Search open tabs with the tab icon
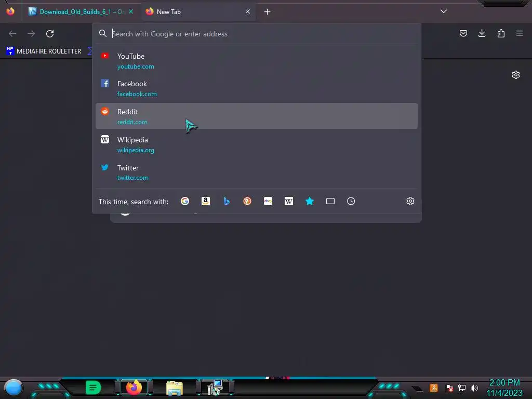 330,201
